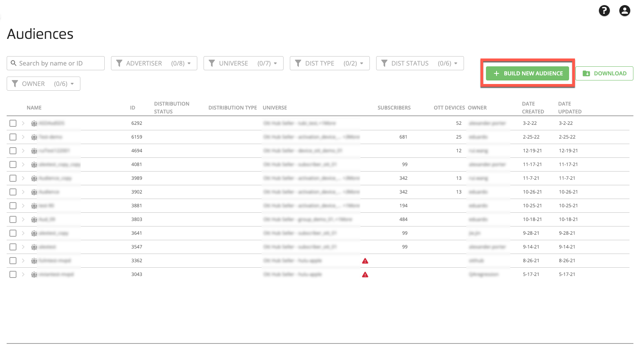This screenshot has height=347, width=644.
Task: Open the help question mark icon
Action: [x=604, y=11]
